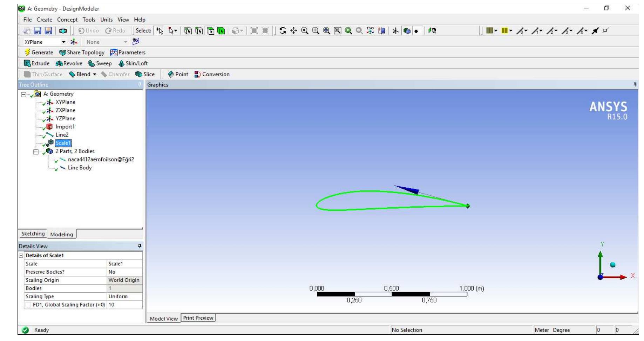Tick the FD1 Global Scaling Factor checkbox
The image size is (644, 341).
[28, 305]
